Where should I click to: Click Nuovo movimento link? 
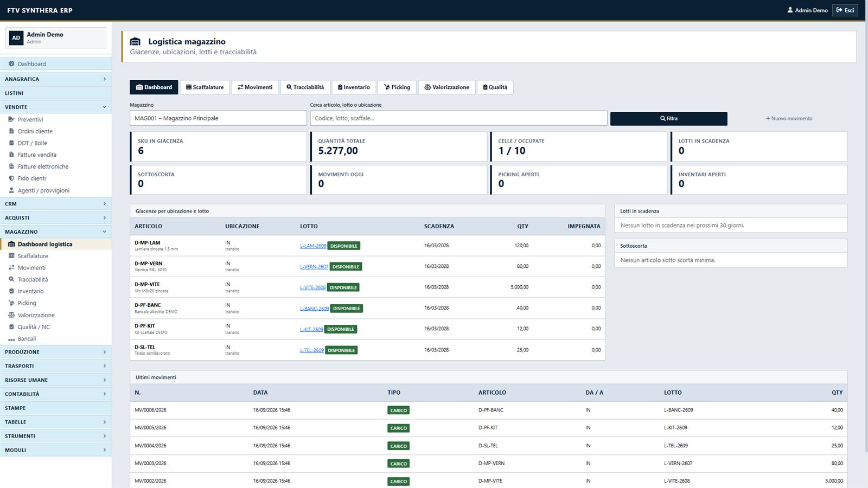[x=789, y=119]
